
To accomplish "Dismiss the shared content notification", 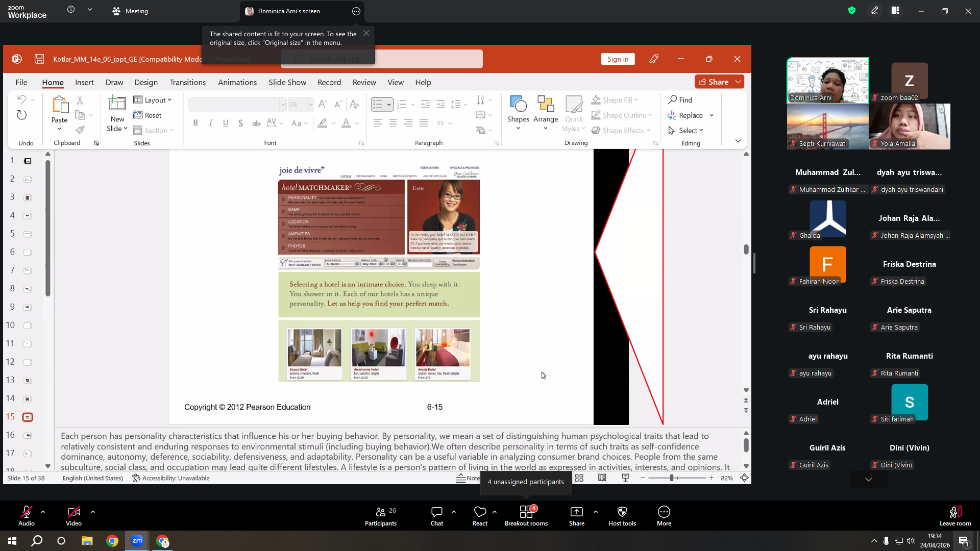I will point(366,33).
